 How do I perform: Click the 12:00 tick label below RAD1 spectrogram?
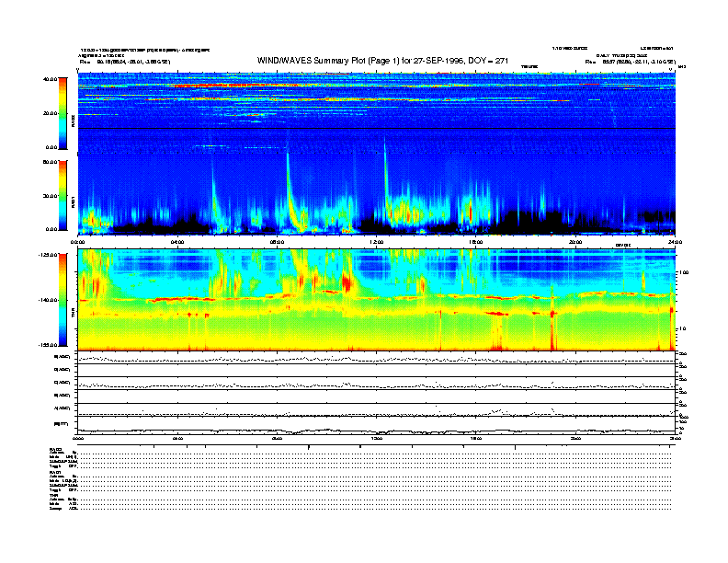(377, 242)
